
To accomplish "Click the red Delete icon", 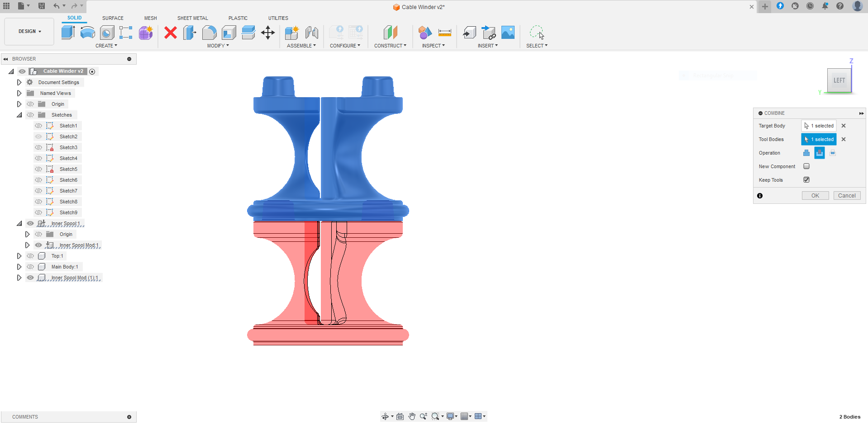I will 171,33.
